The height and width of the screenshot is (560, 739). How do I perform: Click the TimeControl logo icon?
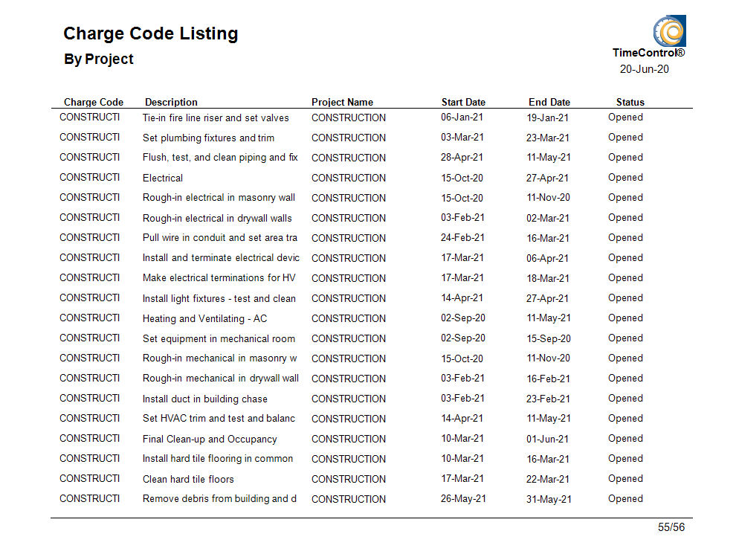coord(669,31)
